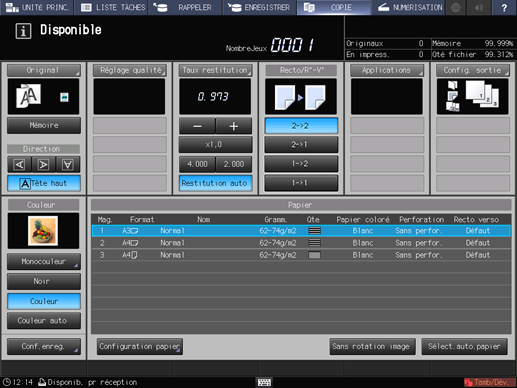Click the 12:14 clock icon

point(7,382)
